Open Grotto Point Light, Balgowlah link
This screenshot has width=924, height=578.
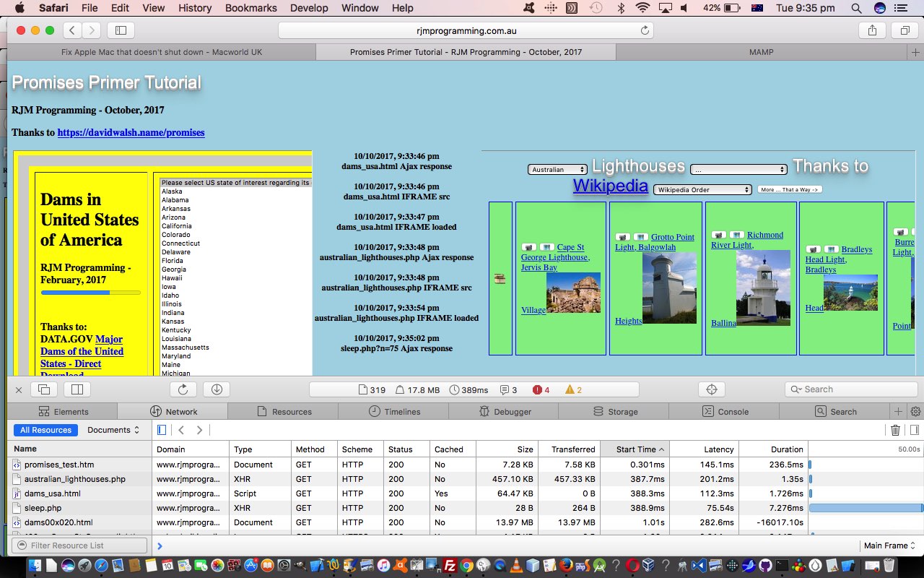[x=655, y=242]
